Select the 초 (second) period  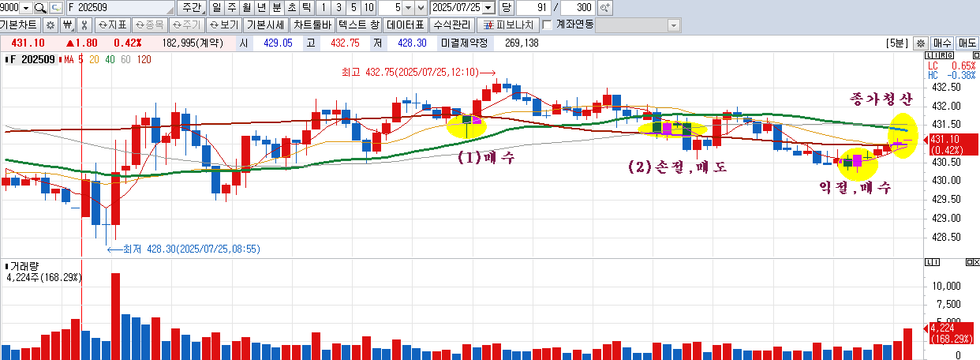pos(291,8)
